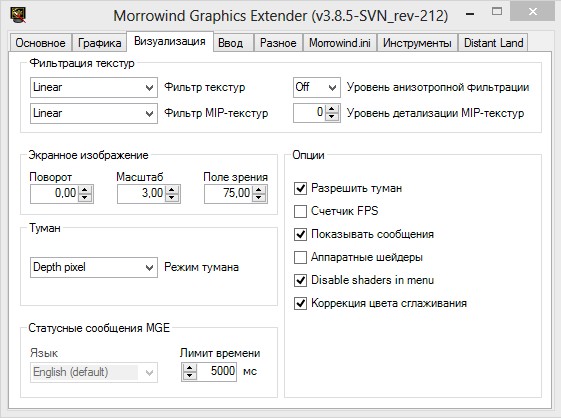Expand the Фильтр MIP-текстур dropdown
Image resolution: width=561 pixels, height=418 pixels.
click(x=94, y=113)
